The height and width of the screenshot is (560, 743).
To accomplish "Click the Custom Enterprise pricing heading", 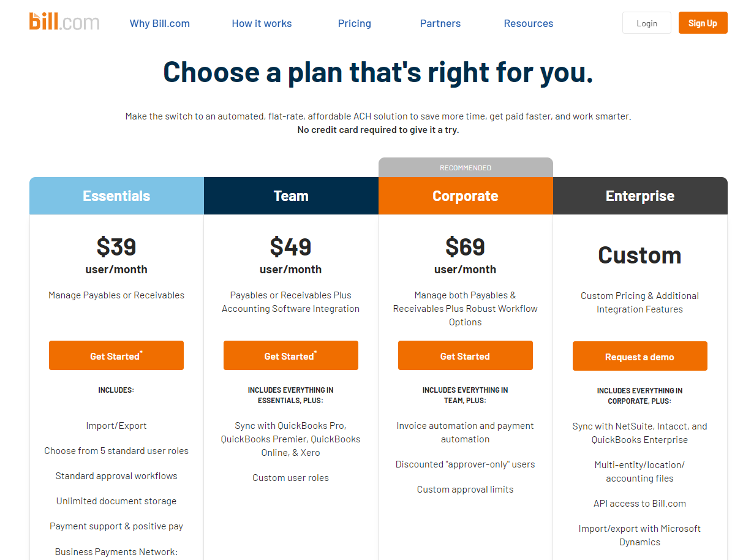I will 639,255.
